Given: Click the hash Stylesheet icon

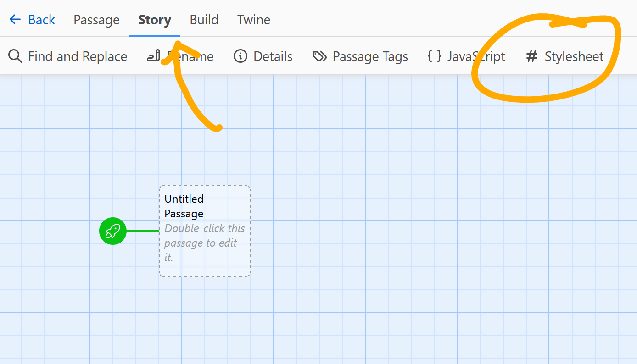Looking at the screenshot, I should coord(532,56).
